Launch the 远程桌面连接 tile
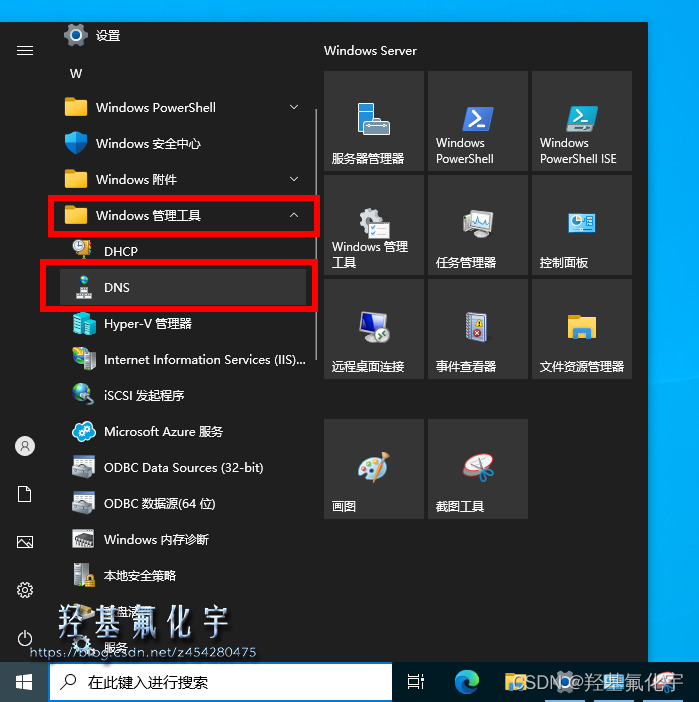Image resolution: width=699 pixels, height=702 pixels. [374, 329]
